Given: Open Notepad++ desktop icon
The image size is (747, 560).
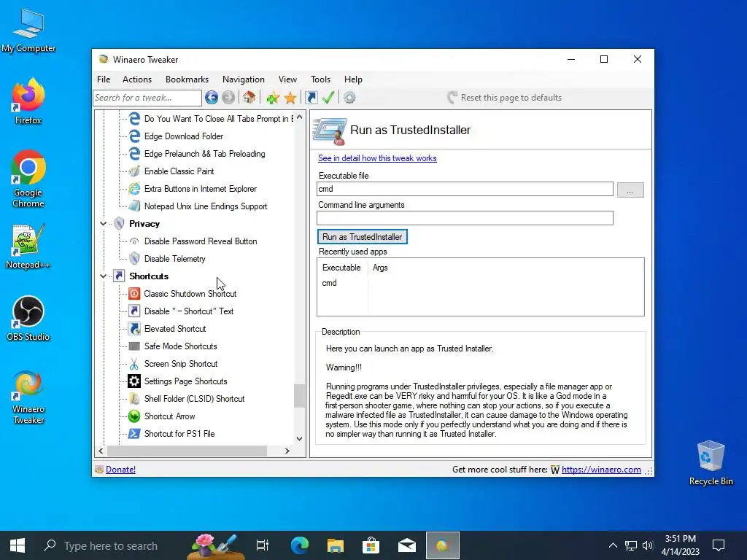Looking at the screenshot, I should point(28,246).
